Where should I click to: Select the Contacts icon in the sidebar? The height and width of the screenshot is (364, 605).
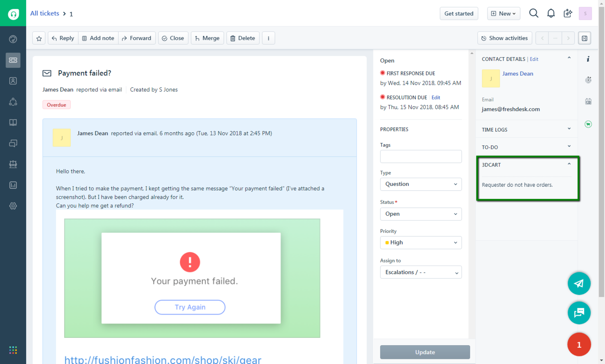[13, 81]
